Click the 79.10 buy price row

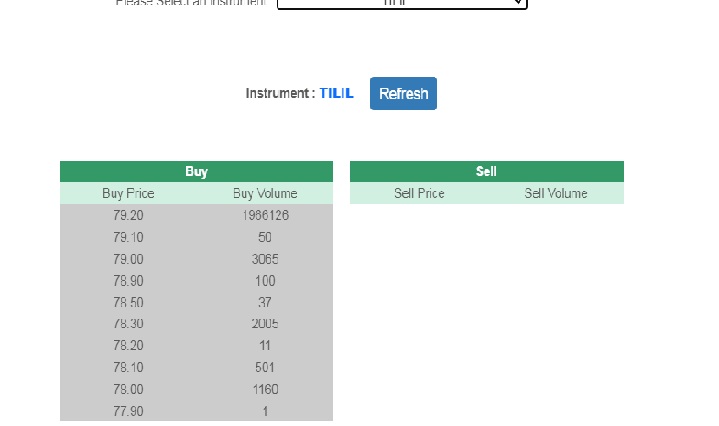[128, 237]
